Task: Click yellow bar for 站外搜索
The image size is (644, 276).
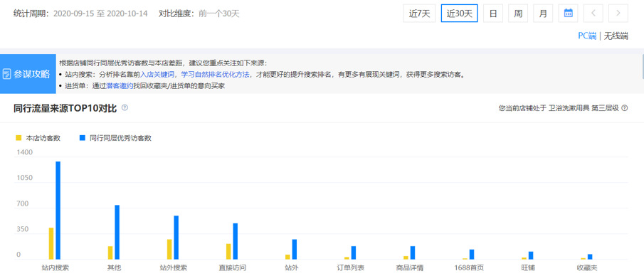Action: coord(169,249)
